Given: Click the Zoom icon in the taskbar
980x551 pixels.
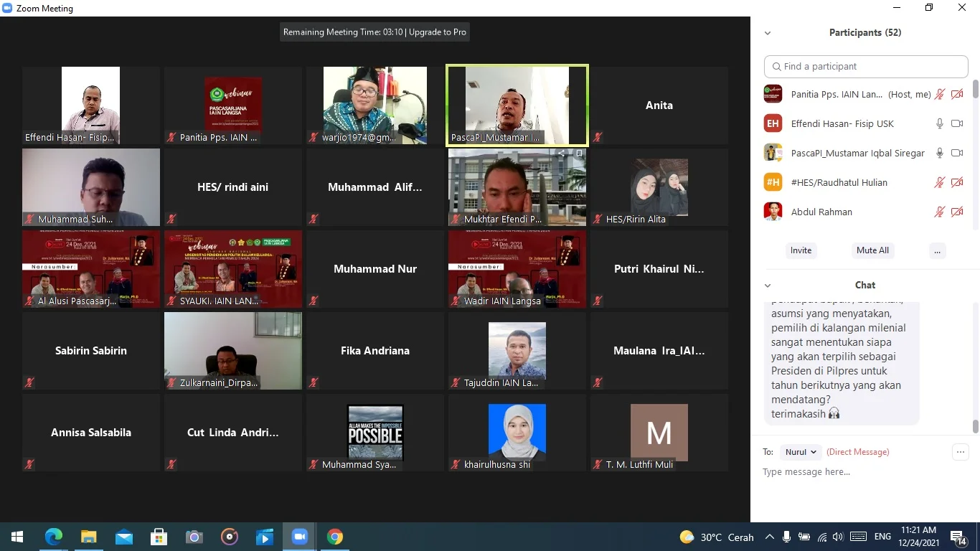Looking at the screenshot, I should click(299, 537).
